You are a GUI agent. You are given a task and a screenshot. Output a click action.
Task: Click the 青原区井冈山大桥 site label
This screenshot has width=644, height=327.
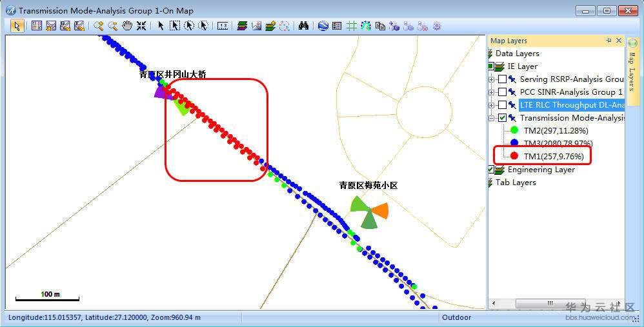tap(172, 75)
